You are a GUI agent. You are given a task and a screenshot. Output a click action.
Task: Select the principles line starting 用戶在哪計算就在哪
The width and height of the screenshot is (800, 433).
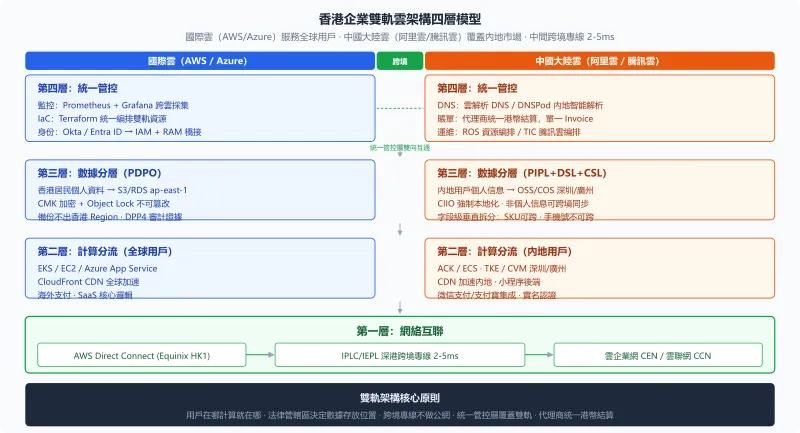(x=399, y=415)
